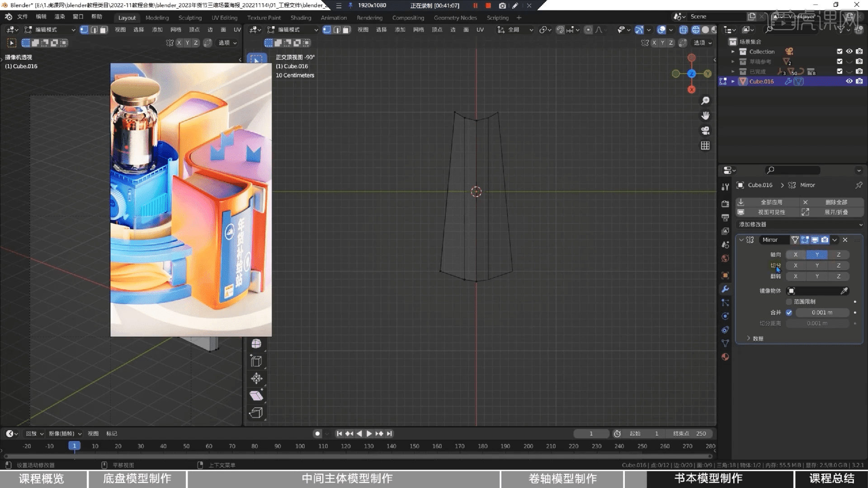This screenshot has width=868, height=488.
Task: Open the 选项 dropdown in the top-view viewport
Action: click(x=703, y=43)
